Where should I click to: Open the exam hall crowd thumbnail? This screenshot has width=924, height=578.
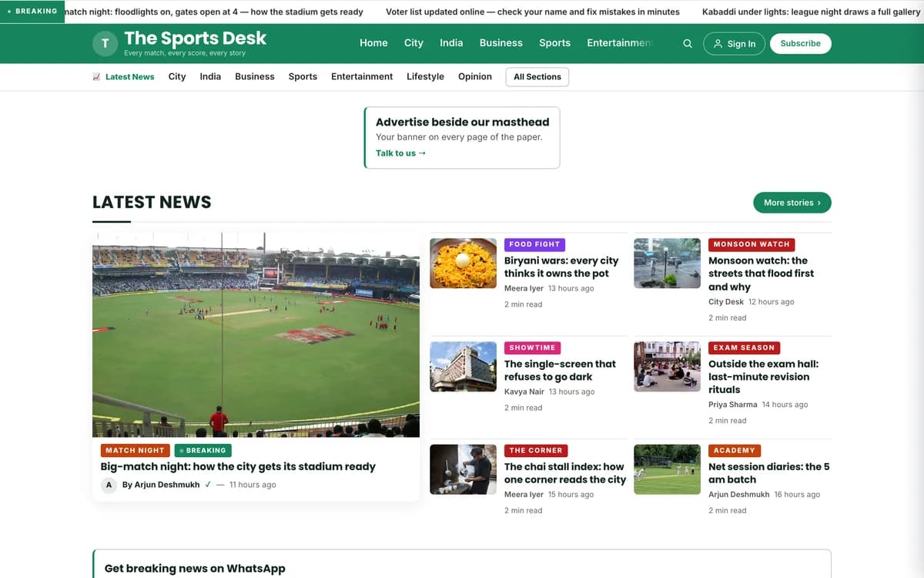[x=667, y=366]
